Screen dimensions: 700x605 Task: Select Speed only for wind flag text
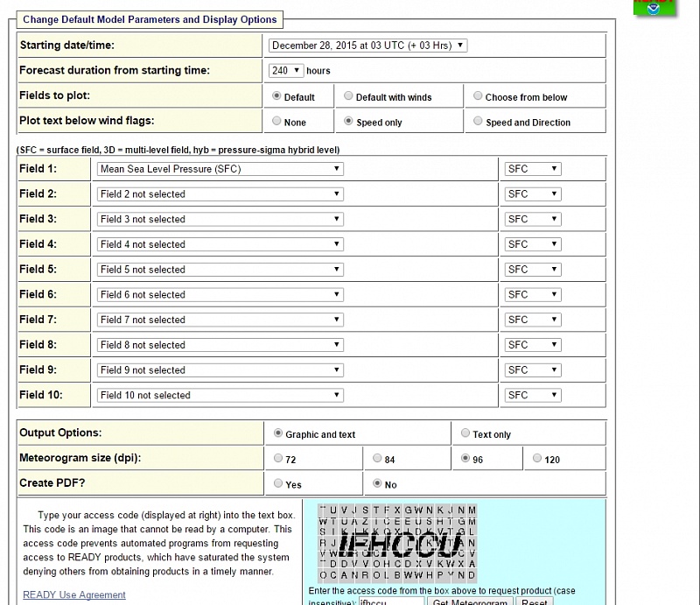tap(348, 121)
